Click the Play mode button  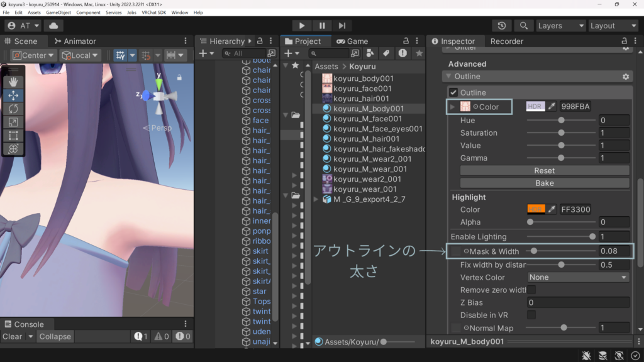pyautogui.click(x=301, y=25)
